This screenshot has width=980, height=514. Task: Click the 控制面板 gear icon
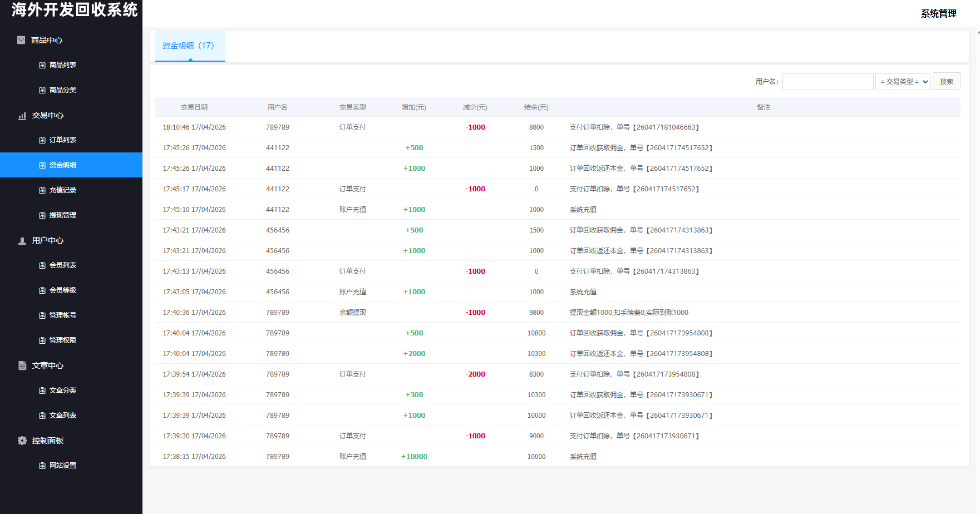tap(22, 440)
